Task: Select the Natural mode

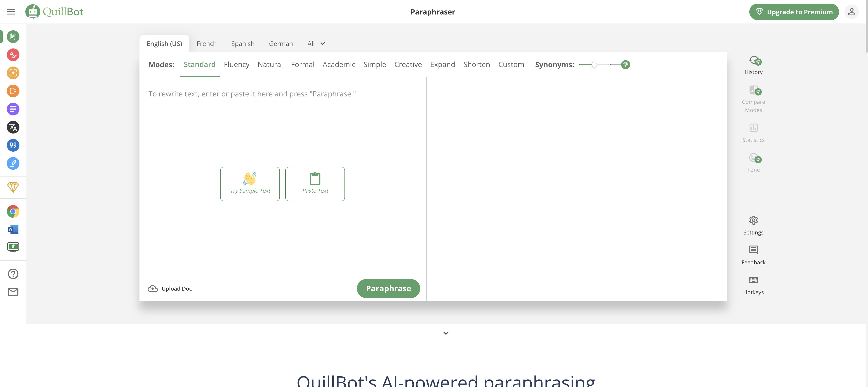Action: coord(270,64)
